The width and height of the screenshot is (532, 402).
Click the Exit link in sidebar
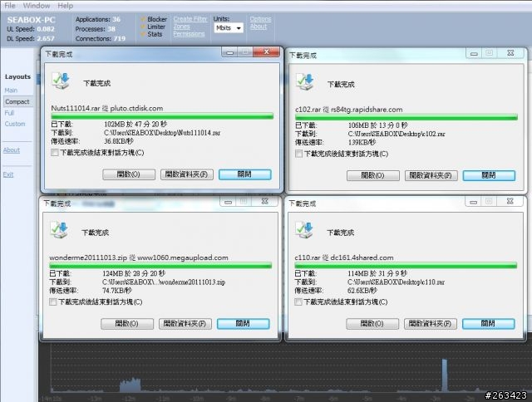(8, 174)
